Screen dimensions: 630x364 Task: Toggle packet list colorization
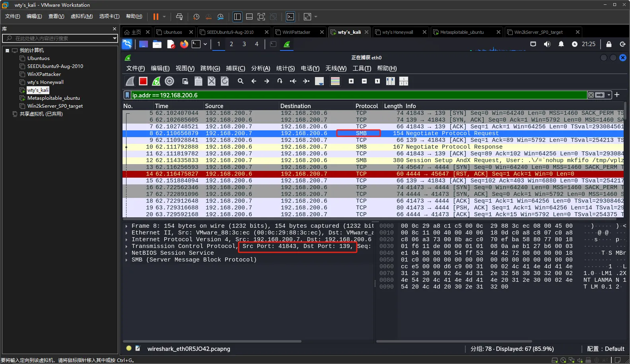click(x=335, y=81)
